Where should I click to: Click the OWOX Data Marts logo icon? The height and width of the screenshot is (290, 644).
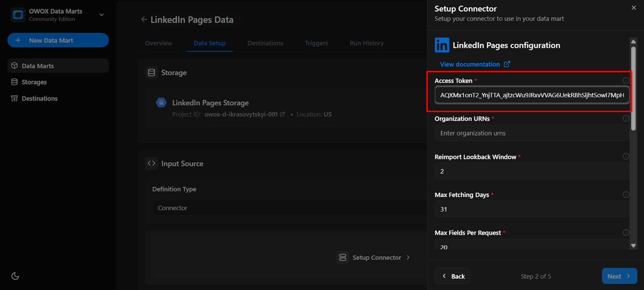[x=18, y=15]
